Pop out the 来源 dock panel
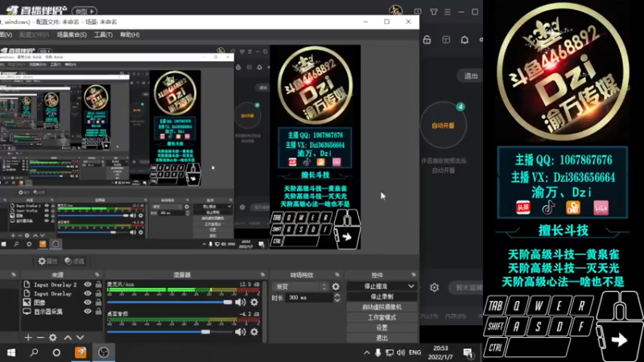This screenshot has height=362, width=644. point(97,274)
